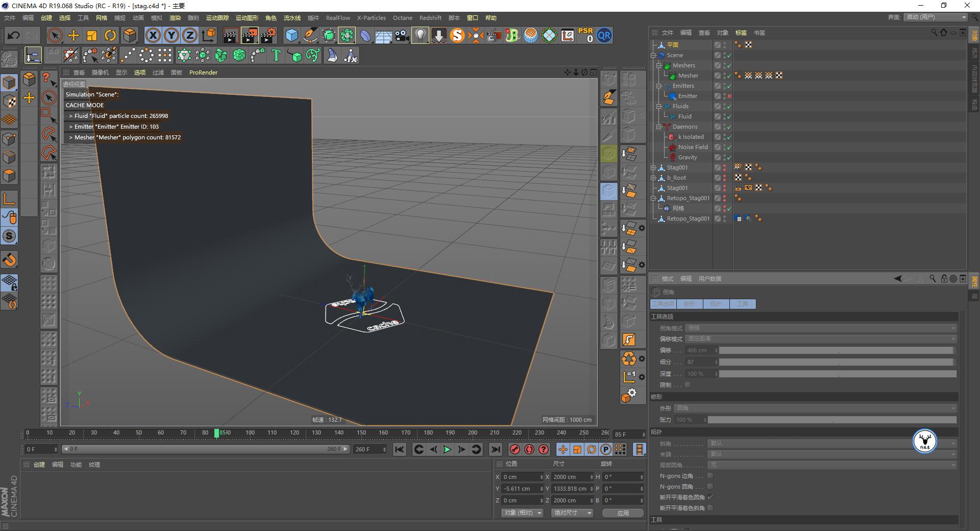Toggle the N-gons 边角 checkbox
The height and width of the screenshot is (531, 980).
(710, 476)
